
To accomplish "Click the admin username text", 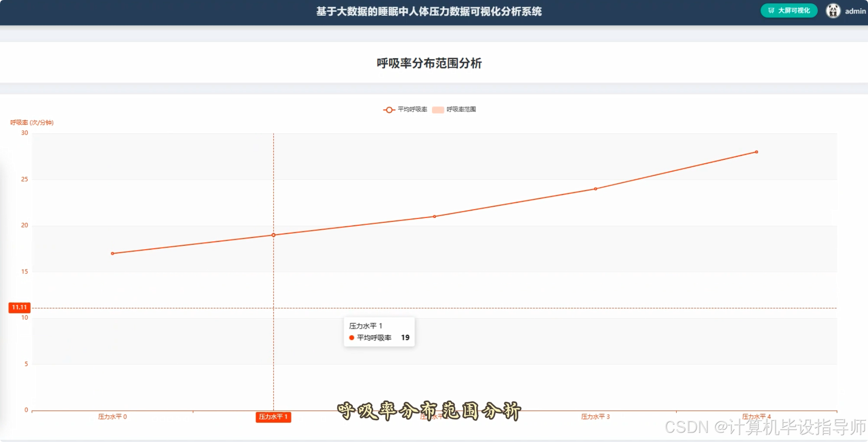I will pos(855,11).
